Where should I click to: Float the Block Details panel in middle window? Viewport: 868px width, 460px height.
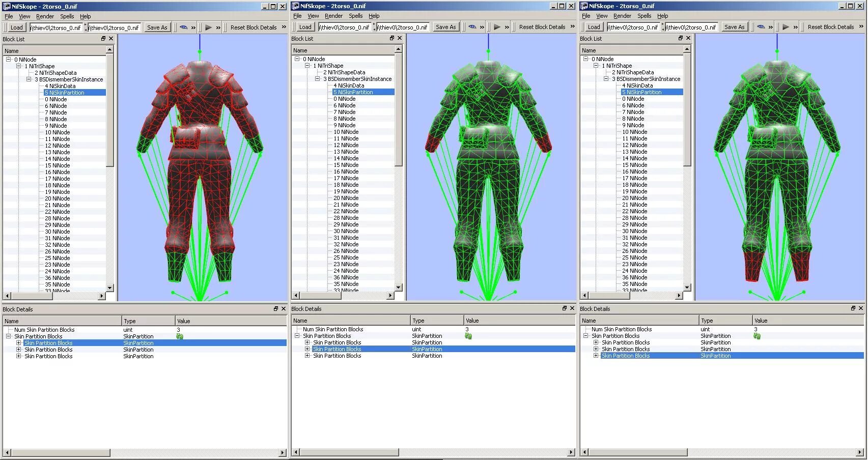565,308
